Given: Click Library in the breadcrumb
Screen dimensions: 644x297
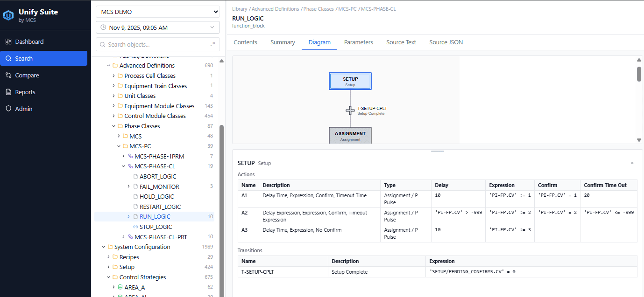Looking at the screenshot, I should 240,9.
